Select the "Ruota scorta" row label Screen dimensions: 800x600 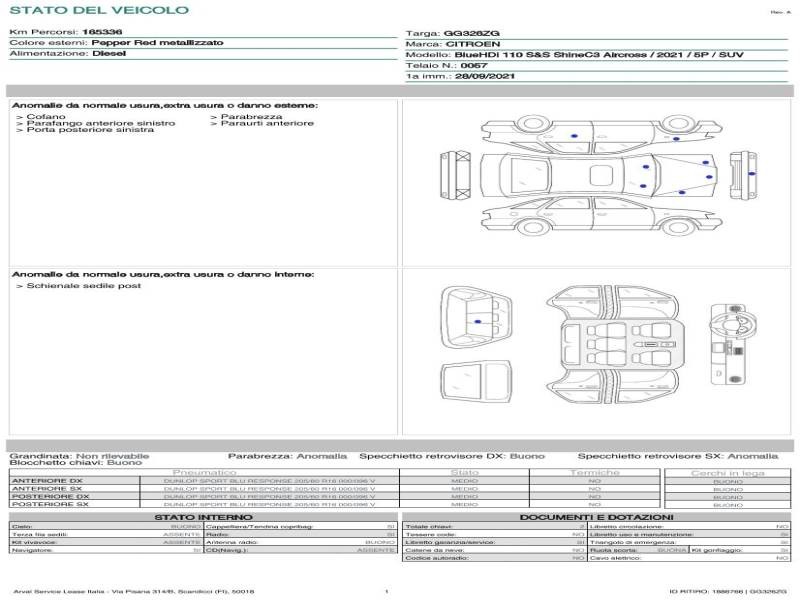click(x=614, y=551)
